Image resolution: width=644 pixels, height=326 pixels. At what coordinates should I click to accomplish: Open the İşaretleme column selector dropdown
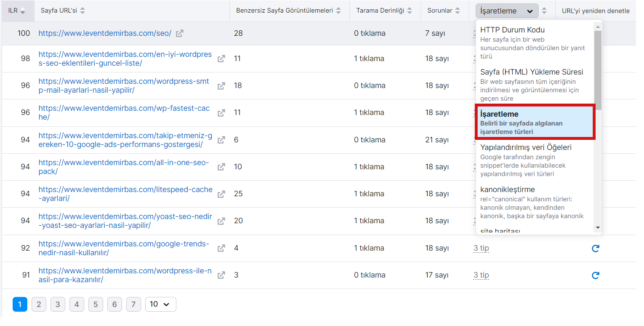point(507,11)
